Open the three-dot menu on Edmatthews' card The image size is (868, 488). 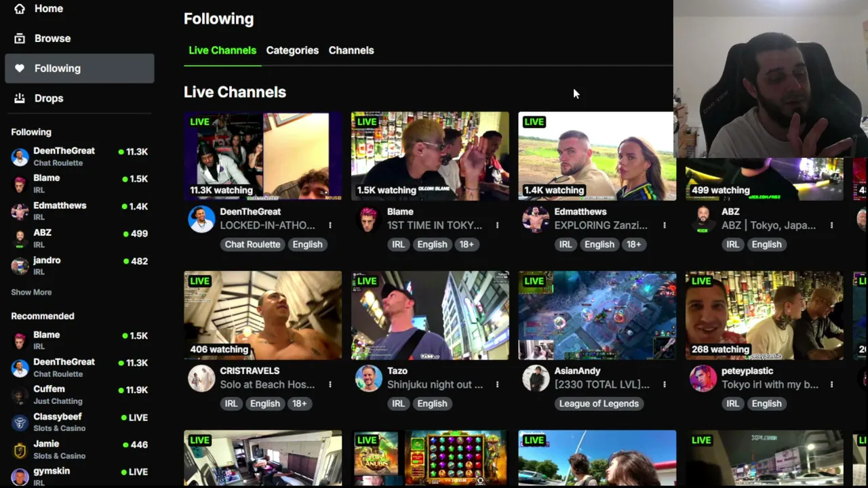point(665,225)
